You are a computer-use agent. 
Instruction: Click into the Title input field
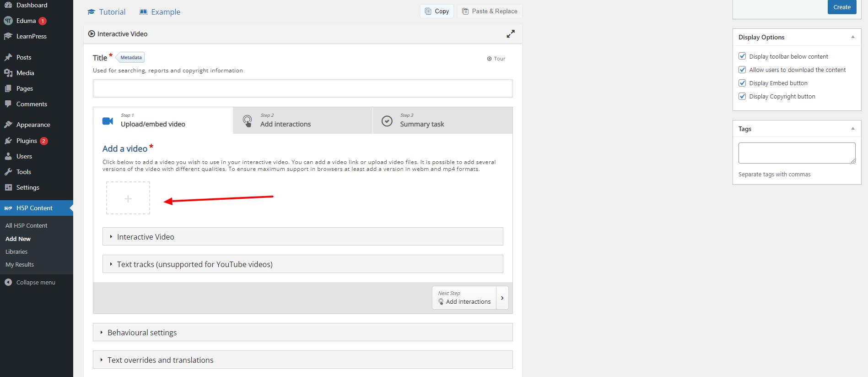click(303, 88)
